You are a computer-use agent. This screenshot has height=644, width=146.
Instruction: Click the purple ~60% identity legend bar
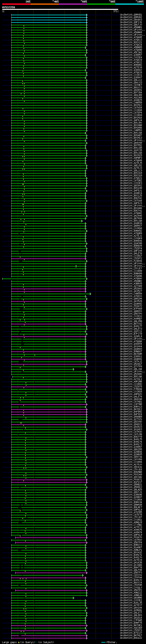(x=73, y=4)
